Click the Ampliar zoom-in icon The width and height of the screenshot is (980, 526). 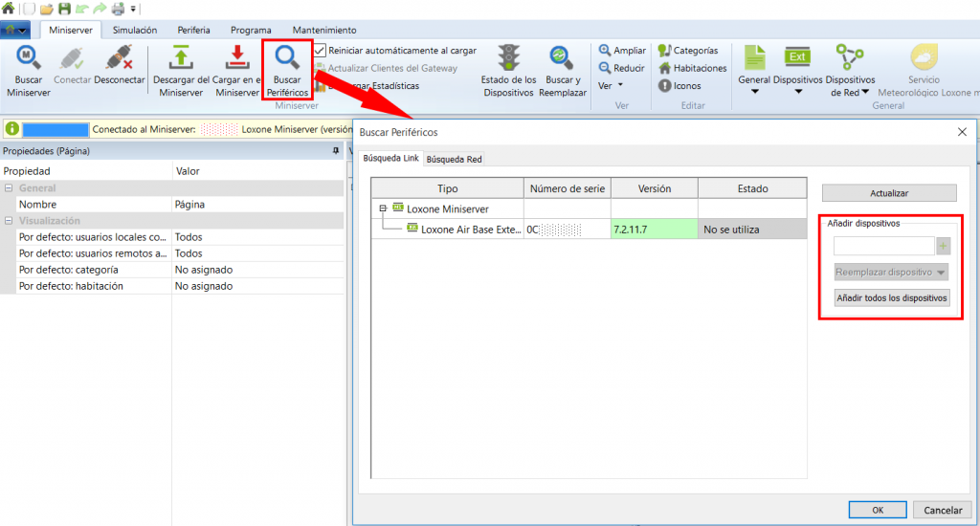point(606,51)
